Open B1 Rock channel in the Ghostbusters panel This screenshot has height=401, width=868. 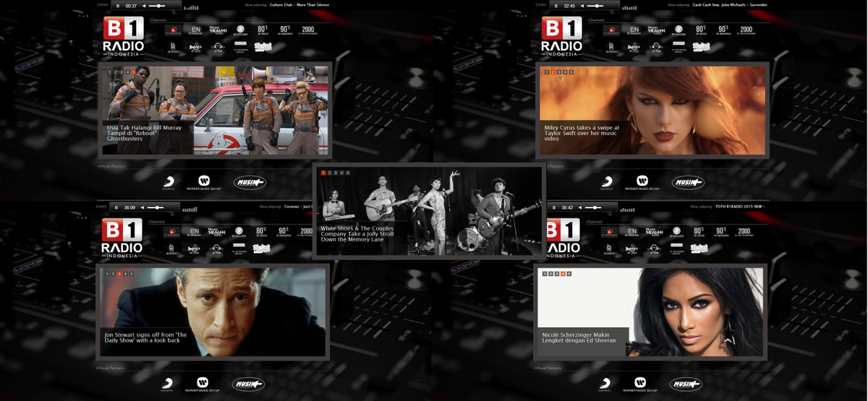(x=173, y=48)
